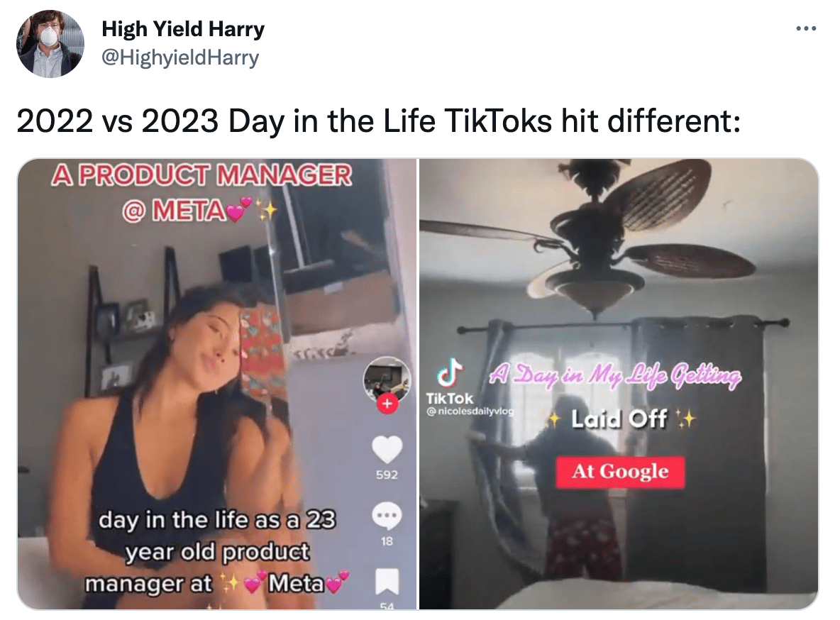
Task: Open the left Meta product manager image
Action: [x=217, y=384]
